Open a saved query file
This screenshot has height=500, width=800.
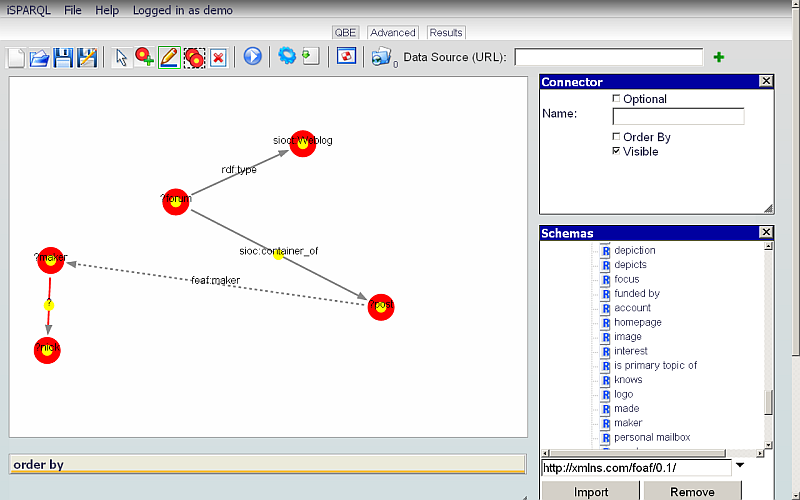click(x=39, y=57)
